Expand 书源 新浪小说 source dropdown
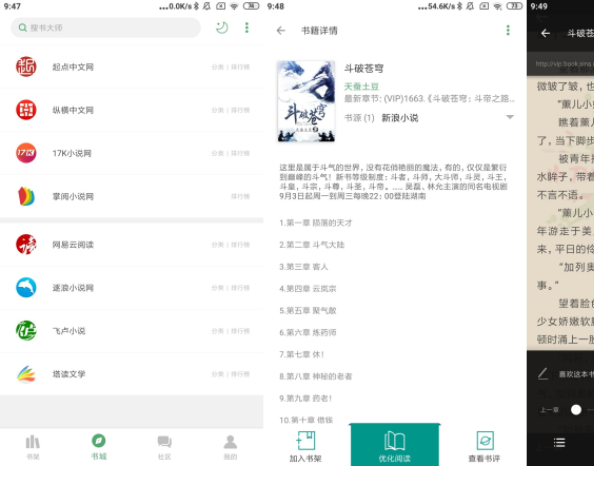The image size is (594, 478). (510, 117)
